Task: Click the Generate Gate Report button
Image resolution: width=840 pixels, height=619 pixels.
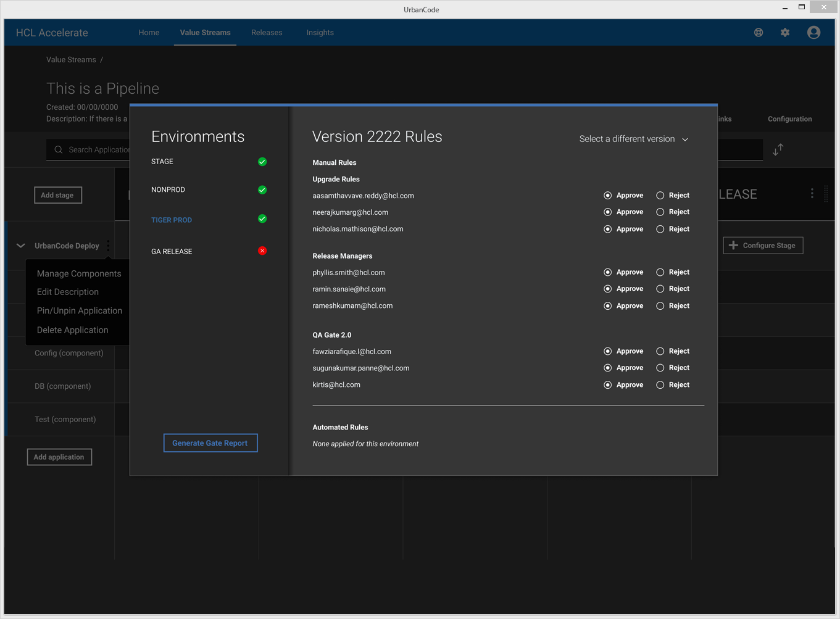Action: pos(210,443)
